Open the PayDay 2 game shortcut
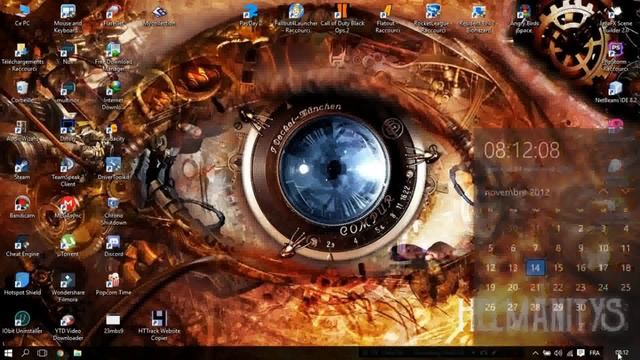This screenshot has height=360, width=640. coord(250,16)
